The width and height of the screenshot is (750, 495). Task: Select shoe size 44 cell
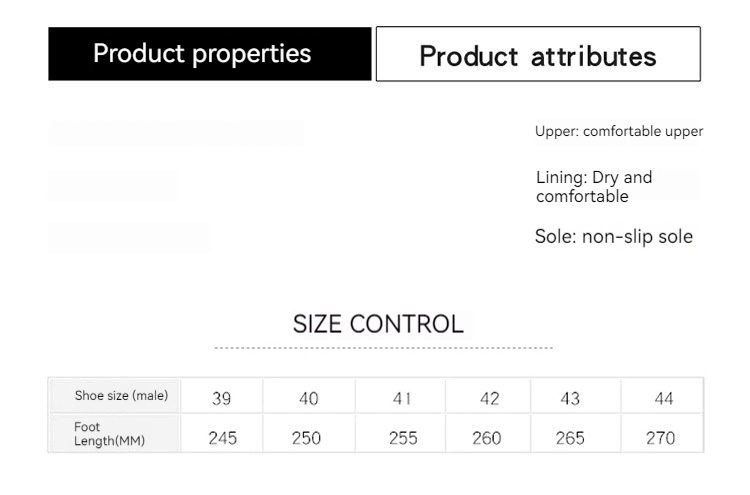click(664, 398)
